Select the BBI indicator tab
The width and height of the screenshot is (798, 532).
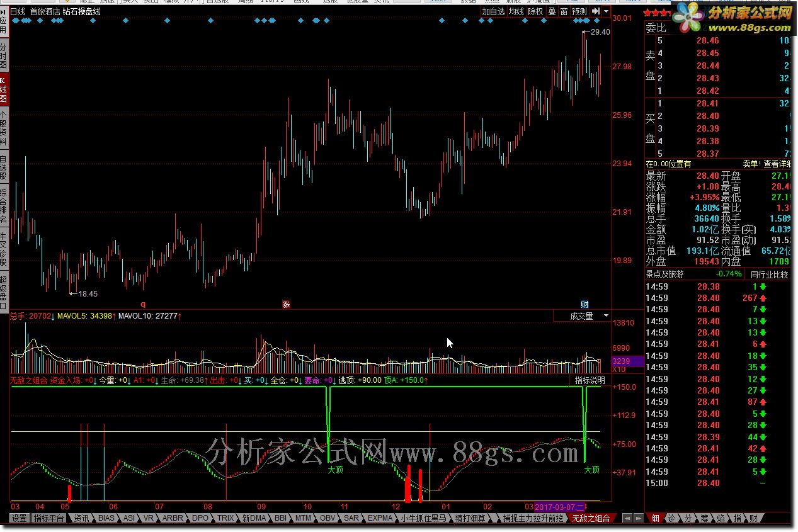coord(280,518)
